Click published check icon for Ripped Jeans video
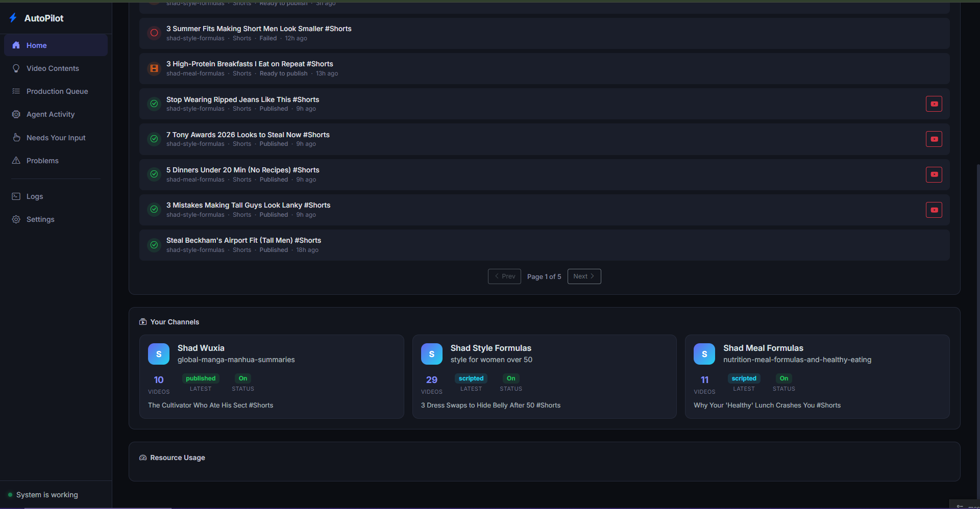 coord(154,104)
